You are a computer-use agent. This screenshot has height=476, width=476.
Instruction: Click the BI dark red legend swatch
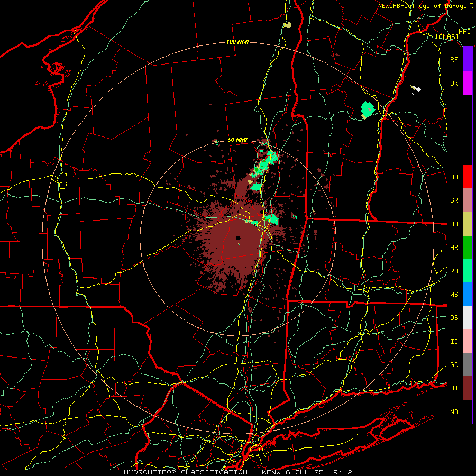click(467, 388)
